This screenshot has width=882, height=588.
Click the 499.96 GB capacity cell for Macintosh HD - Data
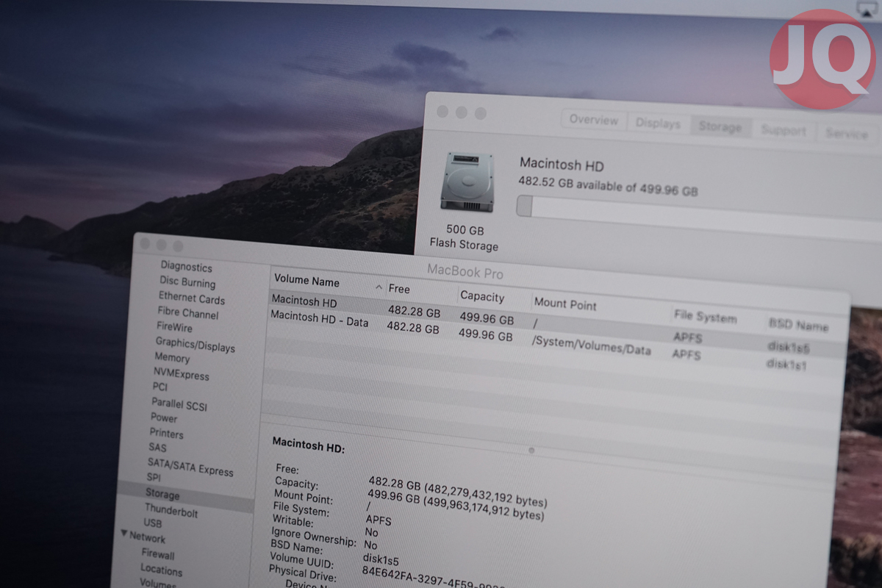[485, 334]
